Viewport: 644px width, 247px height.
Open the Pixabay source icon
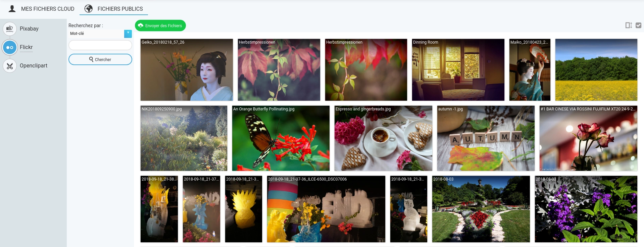tap(10, 29)
